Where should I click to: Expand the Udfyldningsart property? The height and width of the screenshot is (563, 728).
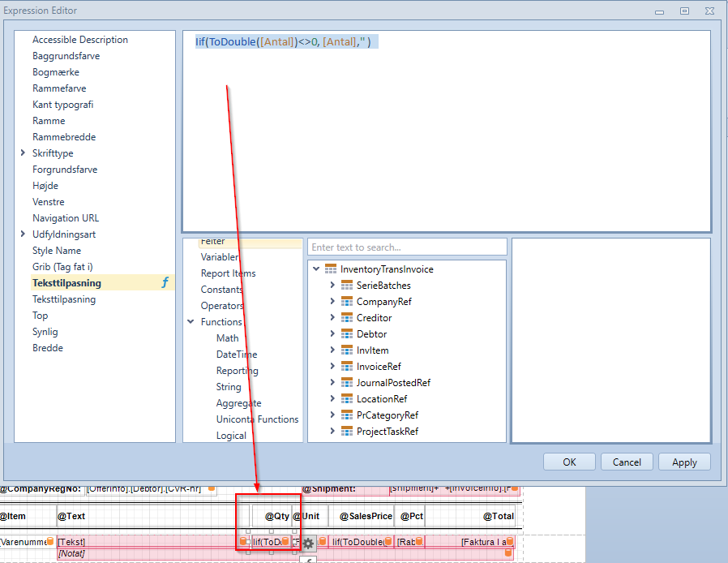pos(23,234)
